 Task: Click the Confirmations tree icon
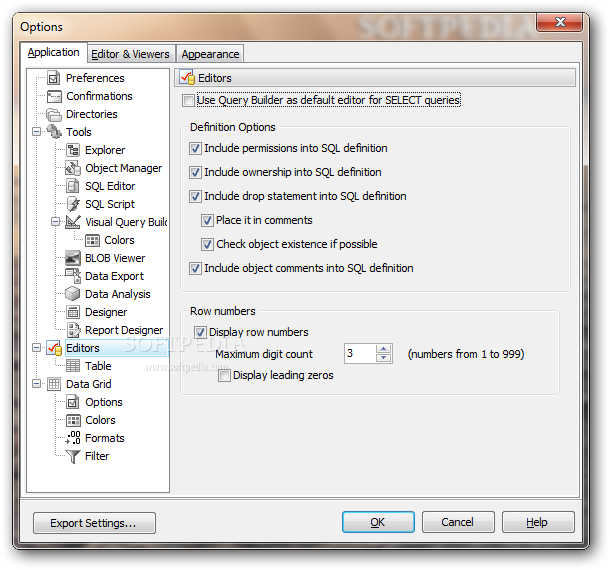tap(54, 96)
